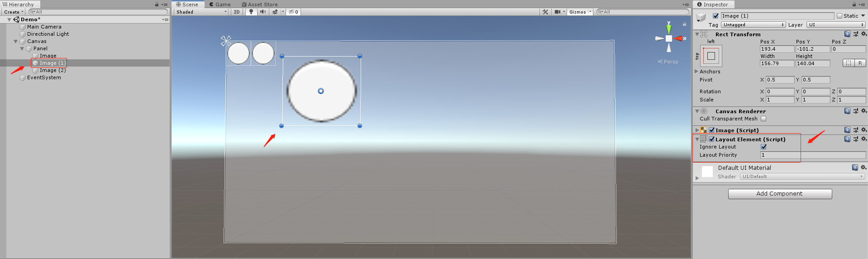Open Layout Element preset selector icon

point(855,139)
